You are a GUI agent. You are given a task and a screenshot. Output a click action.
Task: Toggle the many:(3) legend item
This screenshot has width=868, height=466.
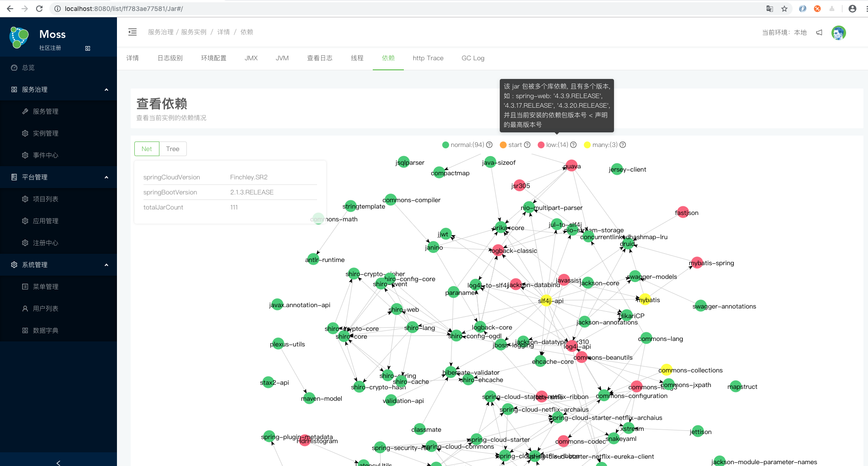[x=601, y=145]
